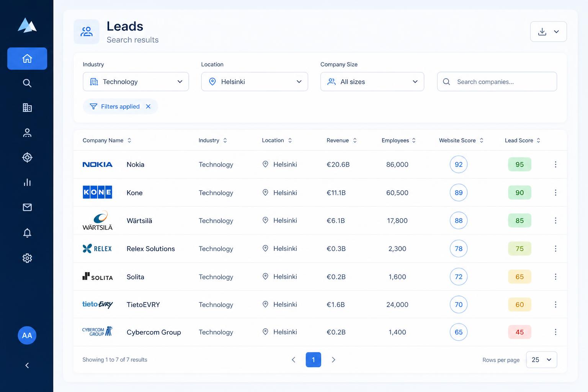Open the Company Size All sizes dropdown
Screen dimensions: 588x392
pos(372,82)
